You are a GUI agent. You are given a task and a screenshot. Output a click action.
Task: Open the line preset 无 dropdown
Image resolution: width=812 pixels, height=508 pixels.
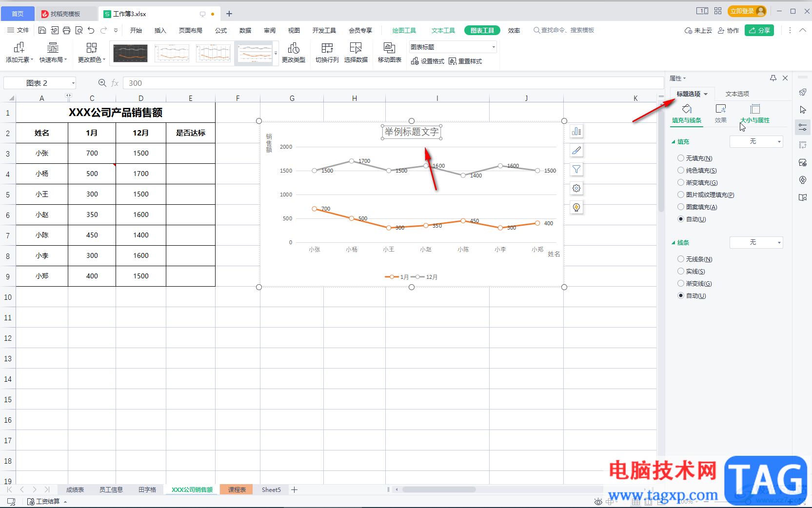[756, 242]
